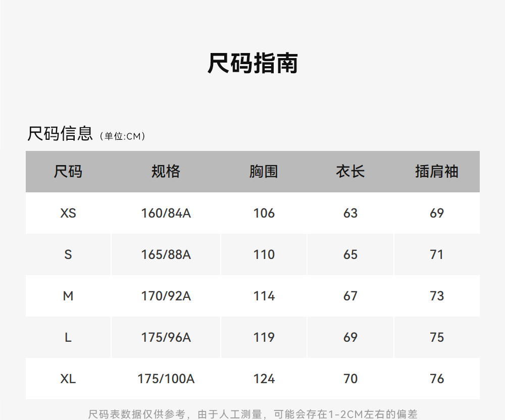Click the 165/88A spec cell
Screen dimensions: 505x420
coord(166,254)
